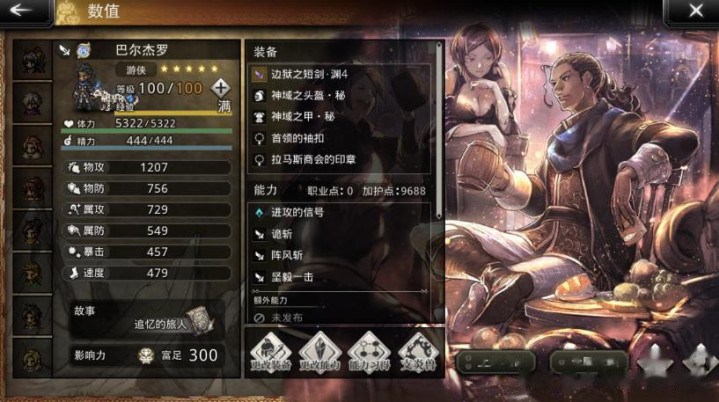Select the last character portrait in sidebar

(32, 358)
